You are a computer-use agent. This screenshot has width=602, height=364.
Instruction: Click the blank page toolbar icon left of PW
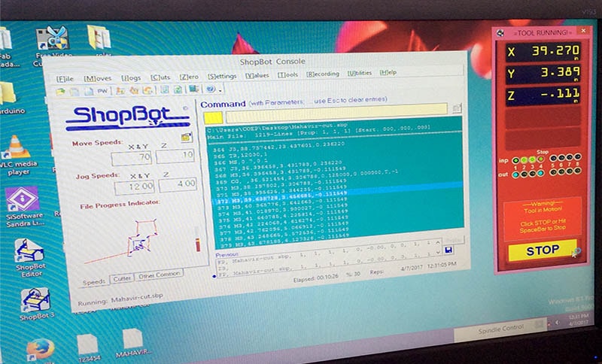89,92
